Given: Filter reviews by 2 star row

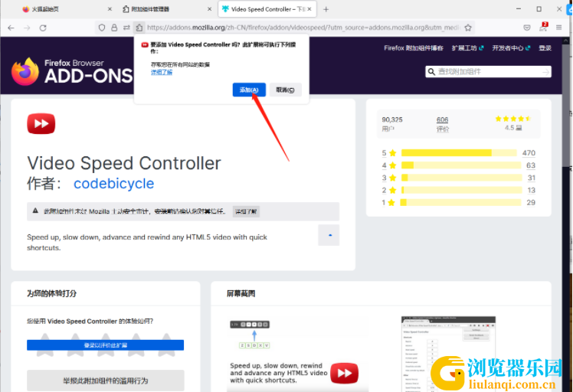Looking at the screenshot, I should (x=458, y=190).
